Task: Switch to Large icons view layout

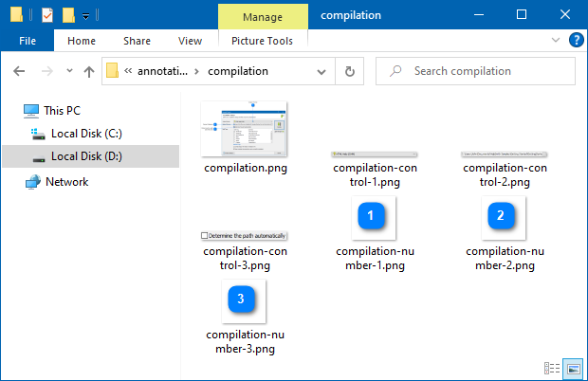Action: (574, 369)
